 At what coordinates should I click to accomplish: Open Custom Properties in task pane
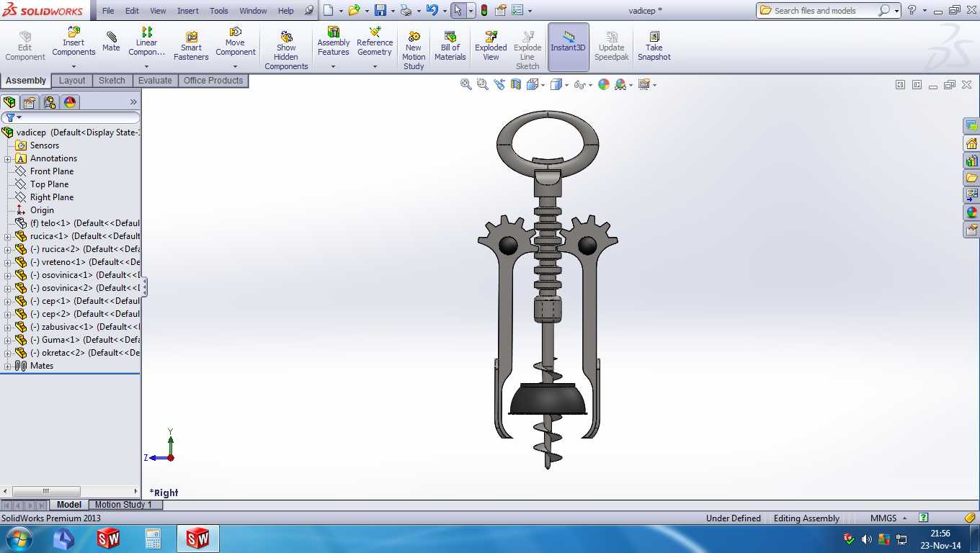click(971, 230)
